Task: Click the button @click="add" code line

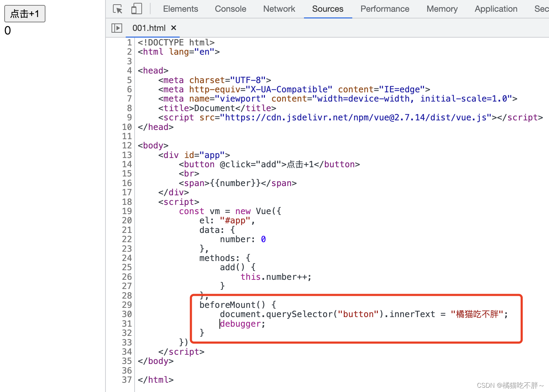Action: click(x=269, y=164)
